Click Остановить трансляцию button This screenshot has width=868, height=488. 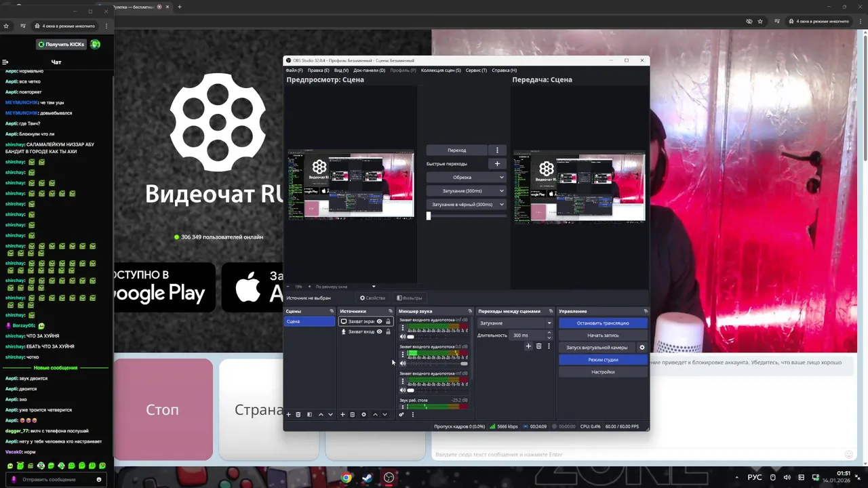pyautogui.click(x=603, y=323)
